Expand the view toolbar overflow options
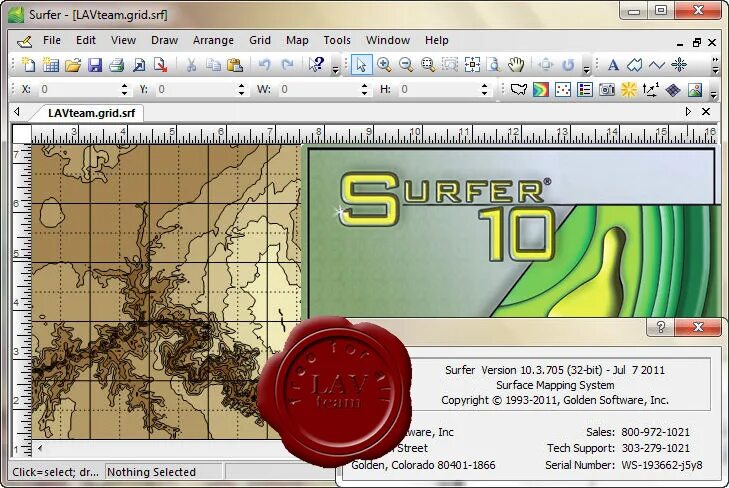This screenshot has height=488, width=729. [x=586, y=70]
